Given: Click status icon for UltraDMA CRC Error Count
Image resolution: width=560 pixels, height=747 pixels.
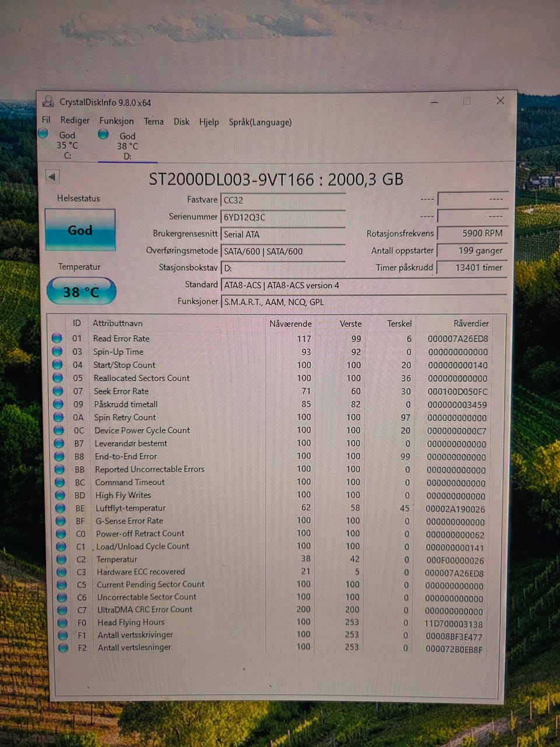Looking at the screenshot, I should (62, 610).
